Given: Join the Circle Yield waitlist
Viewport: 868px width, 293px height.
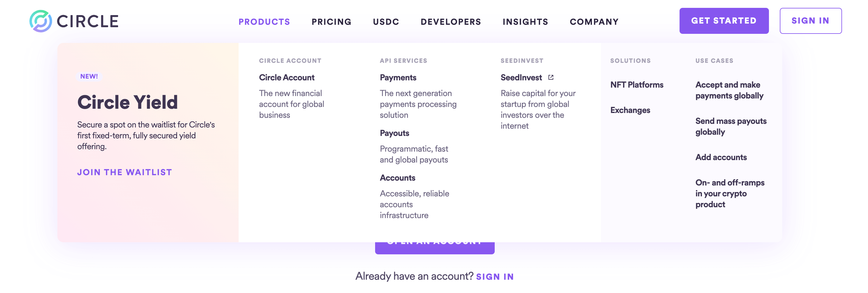Looking at the screenshot, I should [124, 172].
